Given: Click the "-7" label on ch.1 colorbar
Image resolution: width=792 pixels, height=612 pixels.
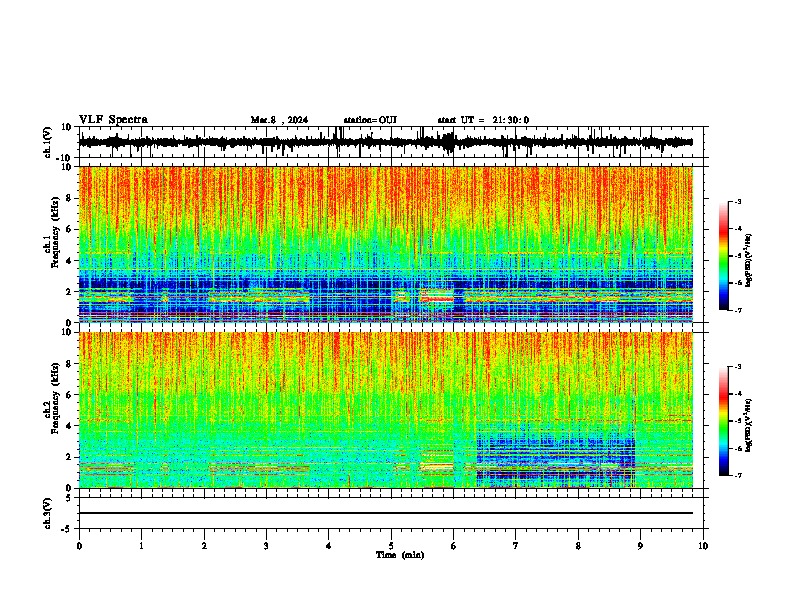Looking at the screenshot, I should (738, 310).
